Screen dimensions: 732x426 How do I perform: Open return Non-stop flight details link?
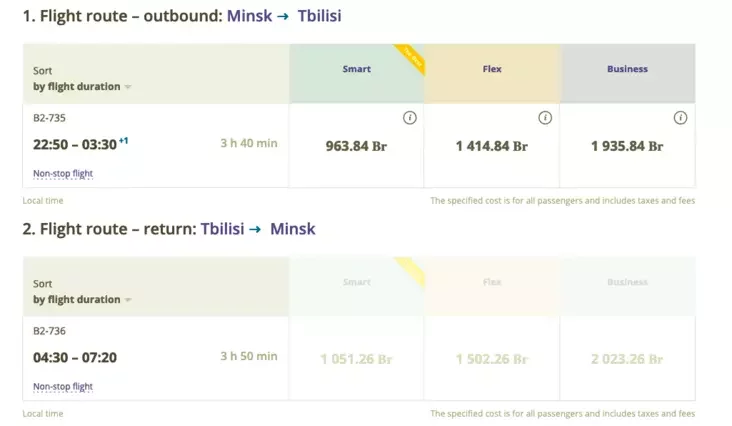(x=63, y=386)
